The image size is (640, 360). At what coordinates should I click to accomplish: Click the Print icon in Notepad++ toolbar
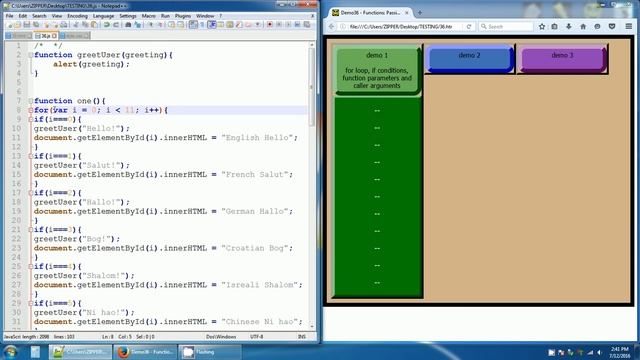(x=64, y=25)
